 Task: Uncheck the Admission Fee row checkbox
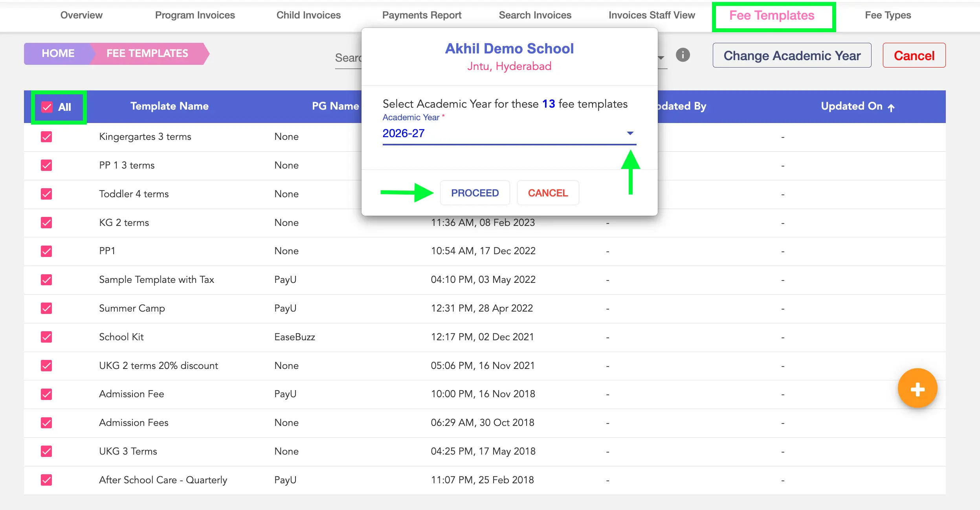46,394
